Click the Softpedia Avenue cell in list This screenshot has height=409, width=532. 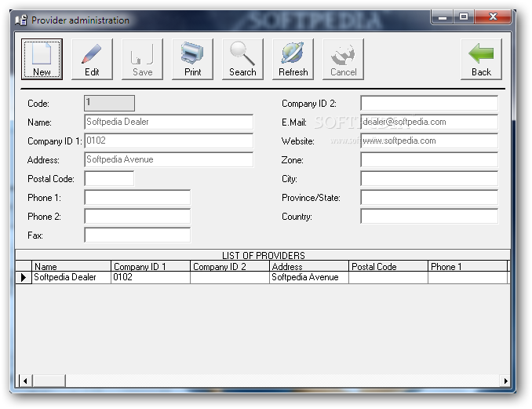point(309,277)
